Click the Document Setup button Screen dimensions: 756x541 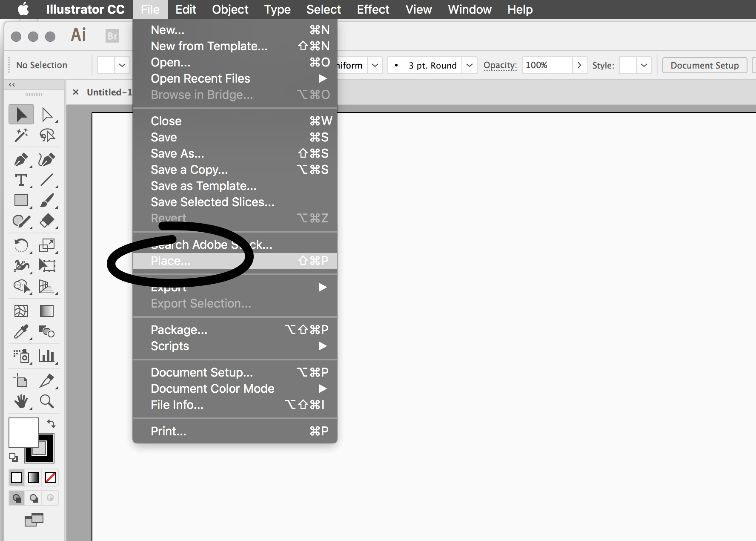[704, 65]
